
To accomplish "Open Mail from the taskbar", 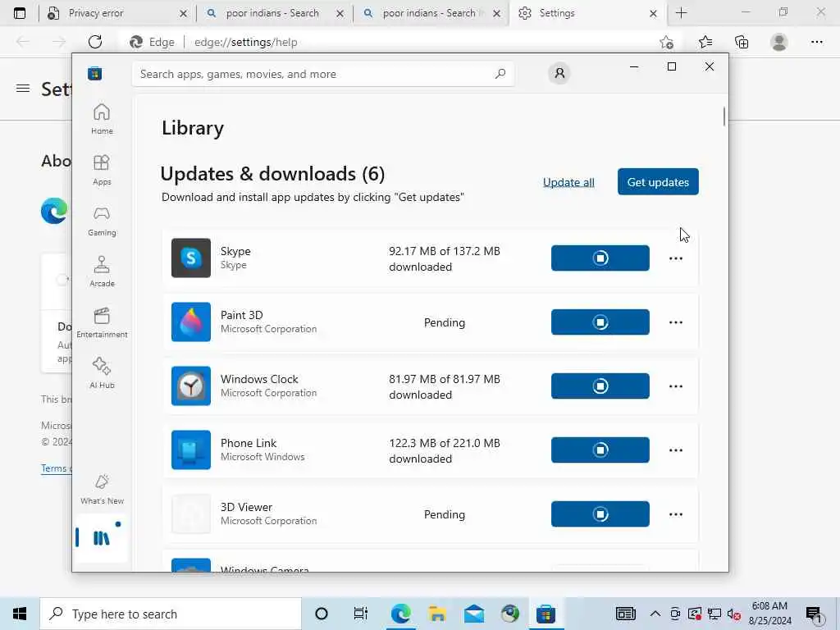I will click(x=473, y=614).
